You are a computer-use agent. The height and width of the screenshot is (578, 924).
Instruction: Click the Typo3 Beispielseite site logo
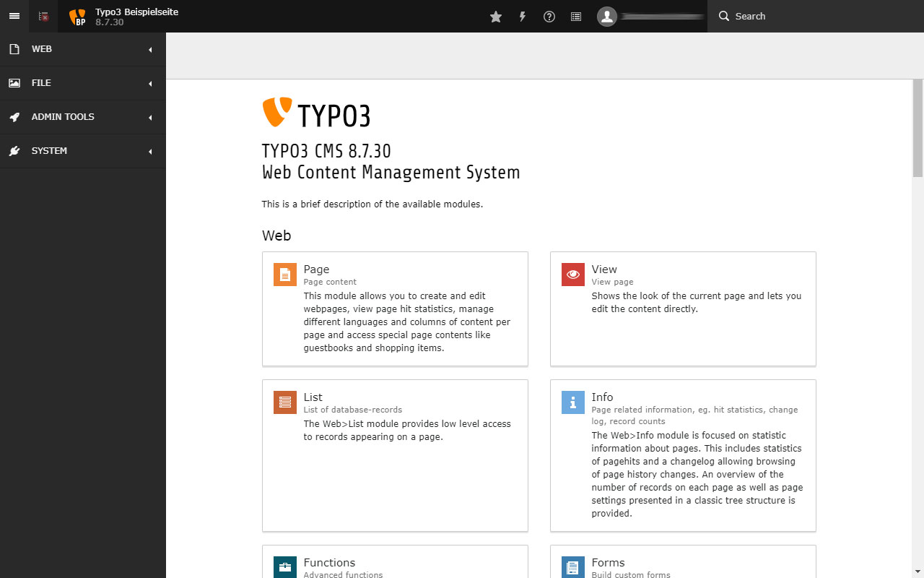pos(77,17)
